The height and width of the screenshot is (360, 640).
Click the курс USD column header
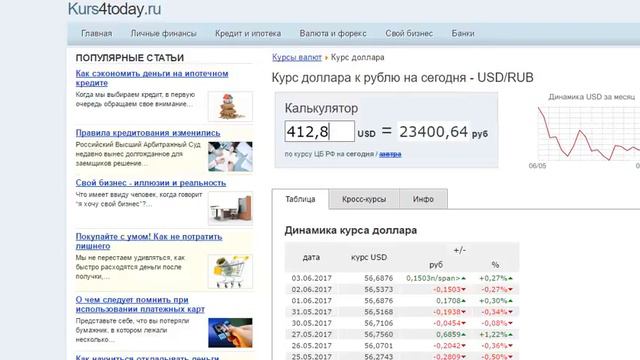point(369,257)
